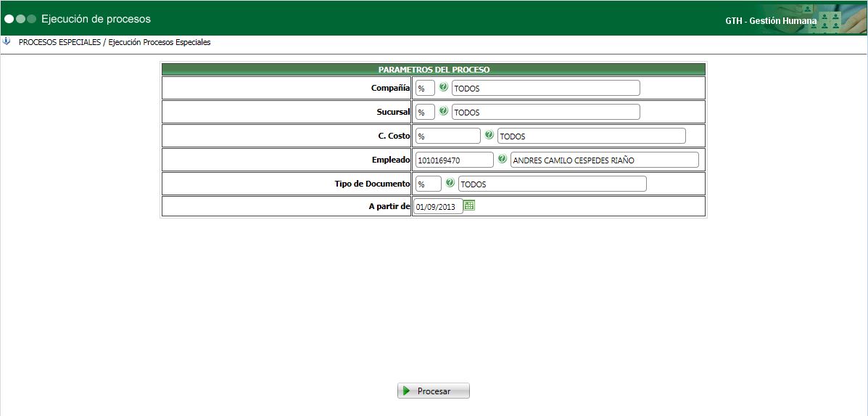868x416 pixels.
Task: Open the calendar date picker icon
Action: [x=469, y=205]
